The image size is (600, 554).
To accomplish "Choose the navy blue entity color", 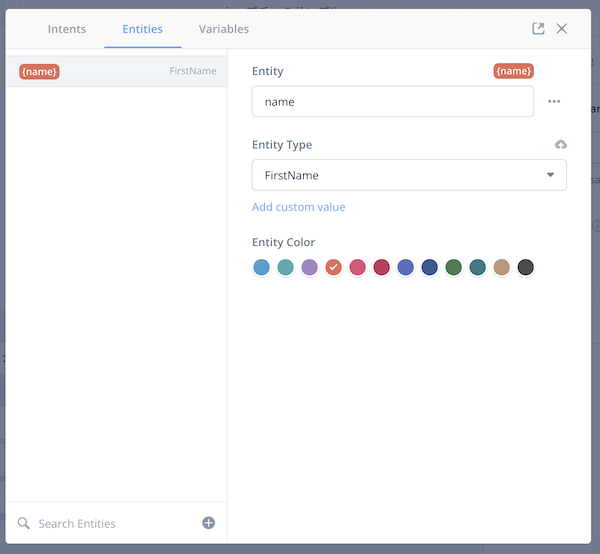I will (x=430, y=267).
